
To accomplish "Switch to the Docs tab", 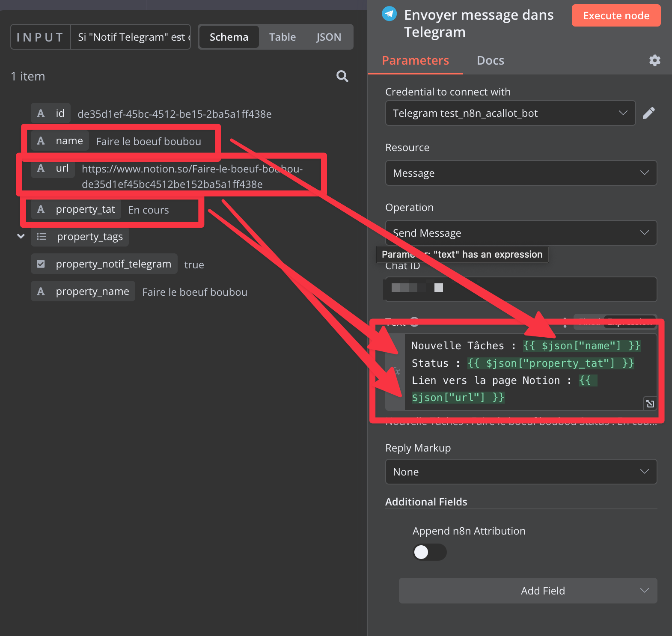I will [490, 60].
